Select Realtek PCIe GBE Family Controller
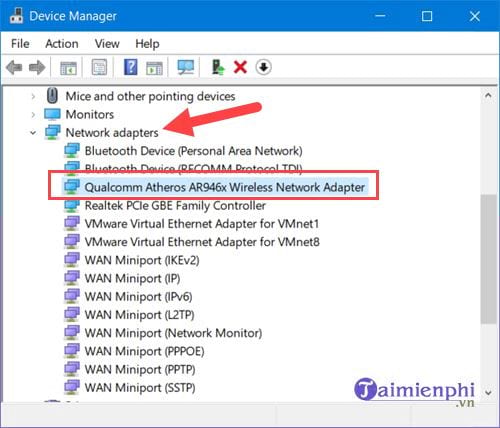Image resolution: width=500 pixels, height=428 pixels. [x=175, y=205]
